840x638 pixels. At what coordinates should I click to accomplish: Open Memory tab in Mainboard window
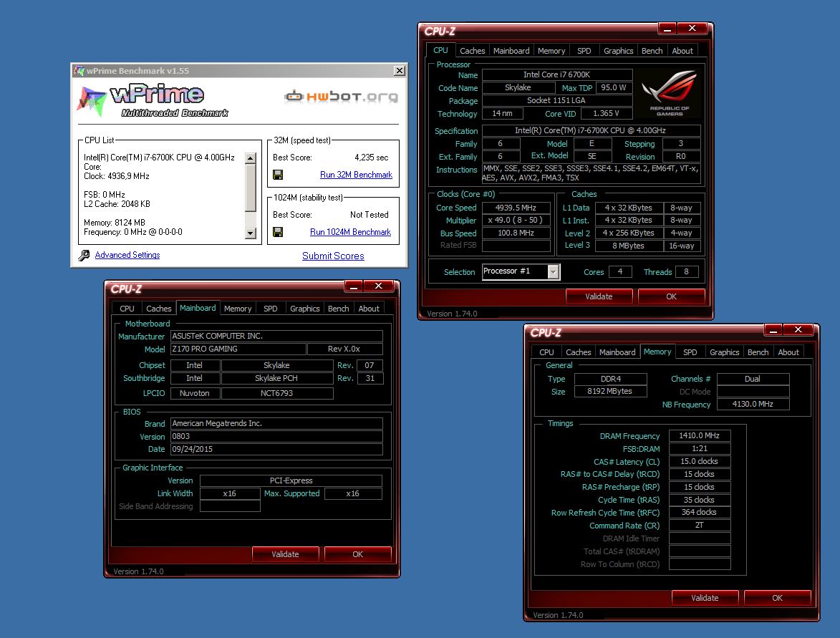[x=238, y=309]
